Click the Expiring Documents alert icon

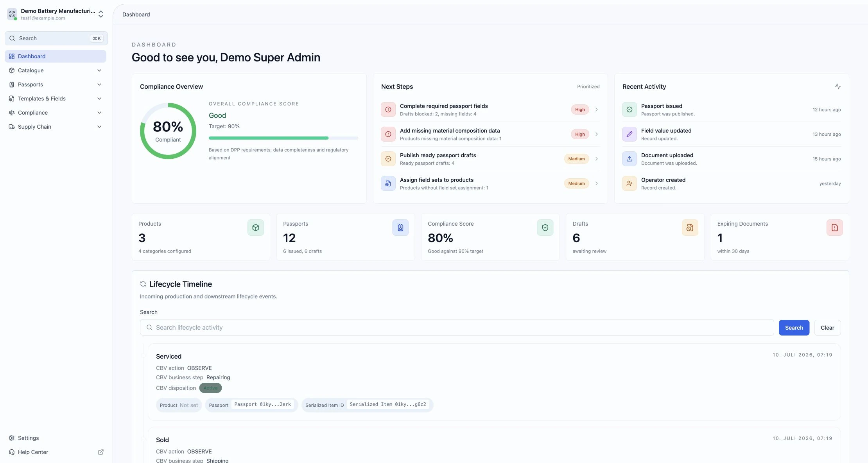(835, 228)
